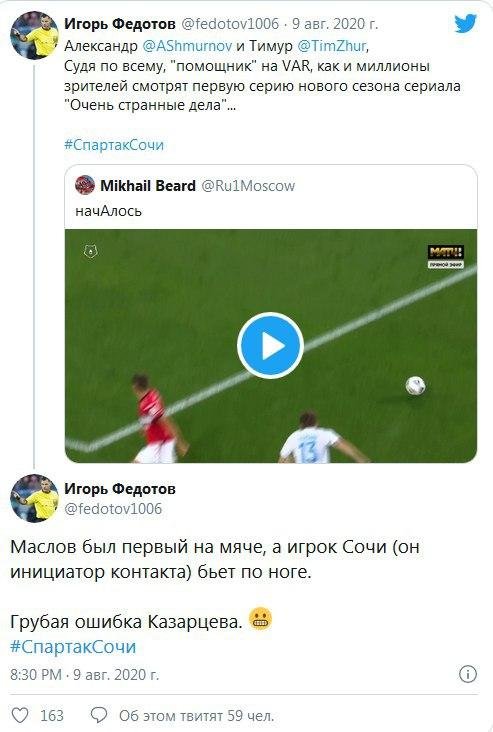Click the @Ru1Moscow handle

pos(248,186)
